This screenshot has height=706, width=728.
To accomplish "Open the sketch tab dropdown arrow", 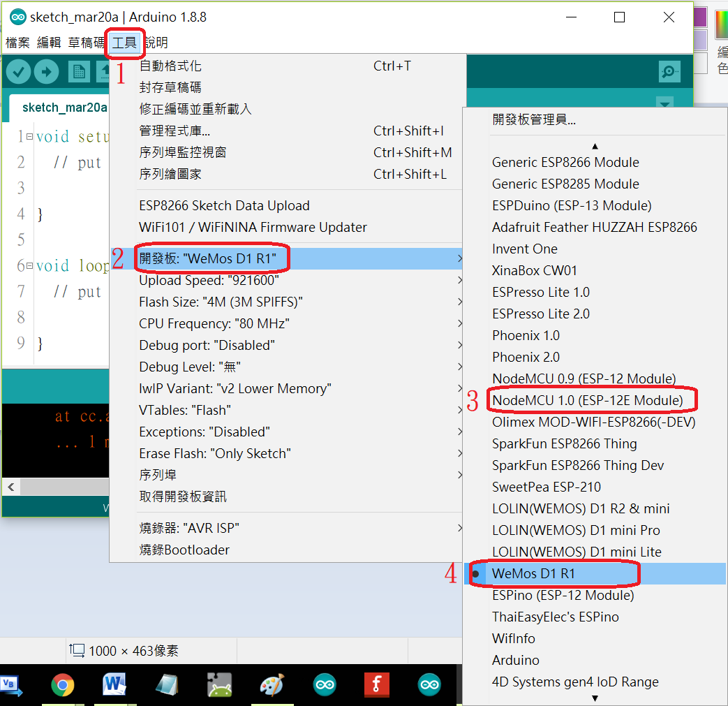I will tap(665, 103).
